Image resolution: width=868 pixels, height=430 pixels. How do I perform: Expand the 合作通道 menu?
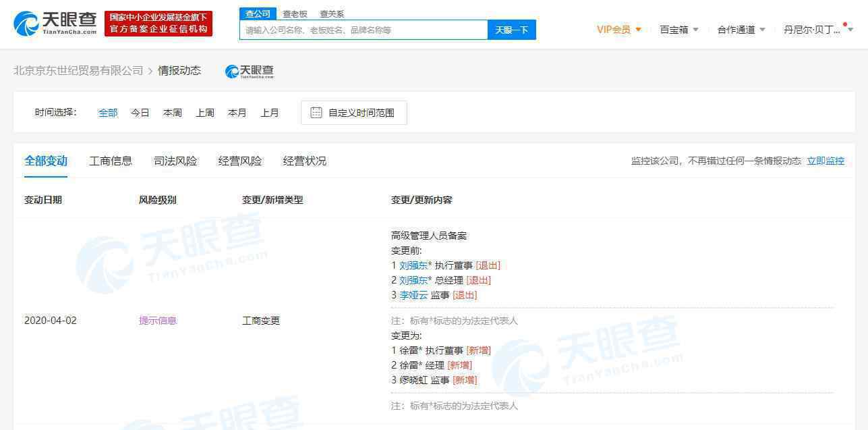click(x=741, y=30)
